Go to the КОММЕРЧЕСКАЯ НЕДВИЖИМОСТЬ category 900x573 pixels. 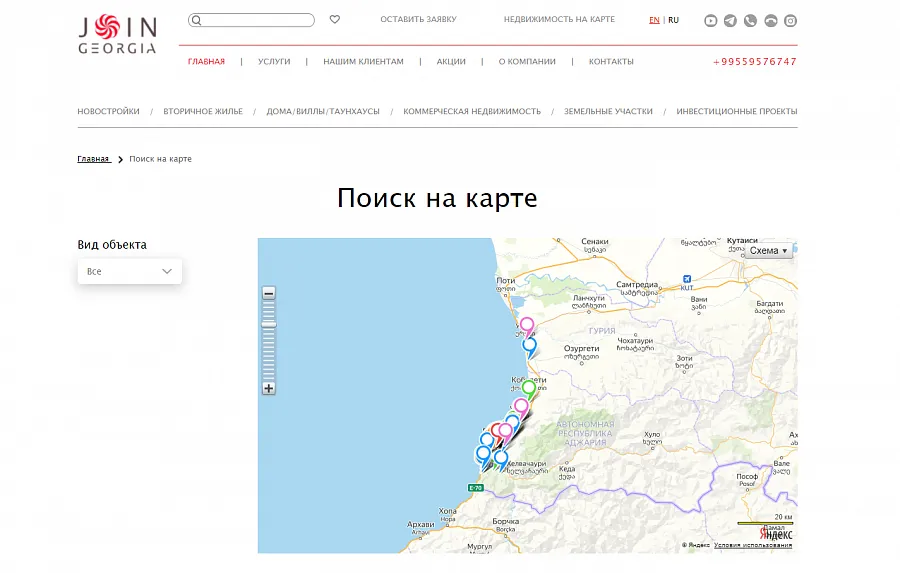tap(472, 111)
